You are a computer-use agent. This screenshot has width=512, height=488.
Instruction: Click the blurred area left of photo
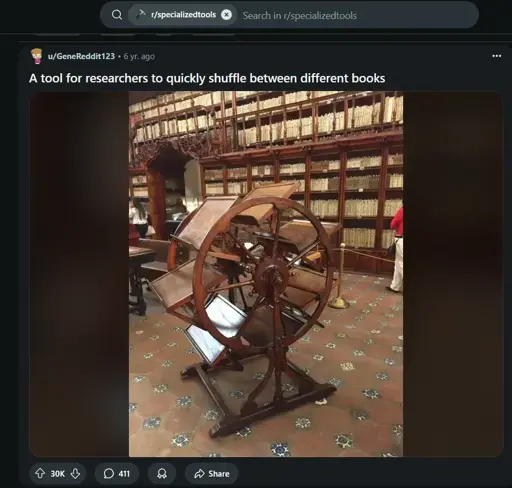pyautogui.click(x=79, y=274)
